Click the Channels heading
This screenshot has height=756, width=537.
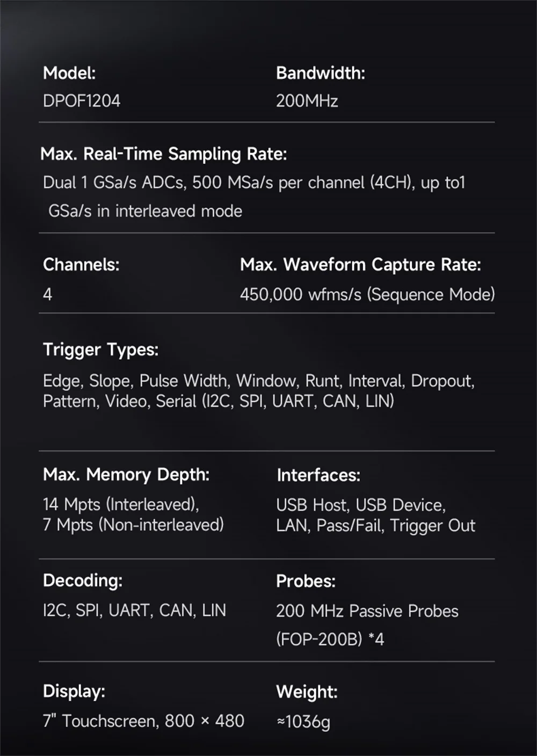[x=81, y=264]
